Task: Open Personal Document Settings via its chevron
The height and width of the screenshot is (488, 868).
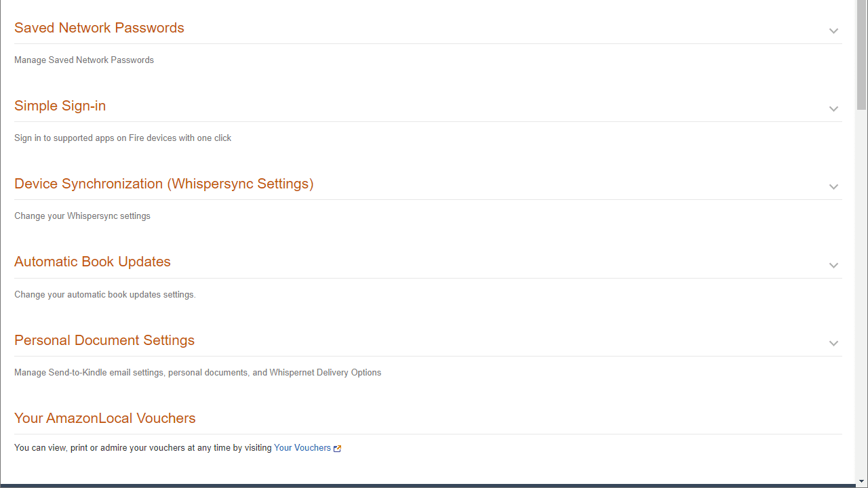Action: [x=833, y=344]
